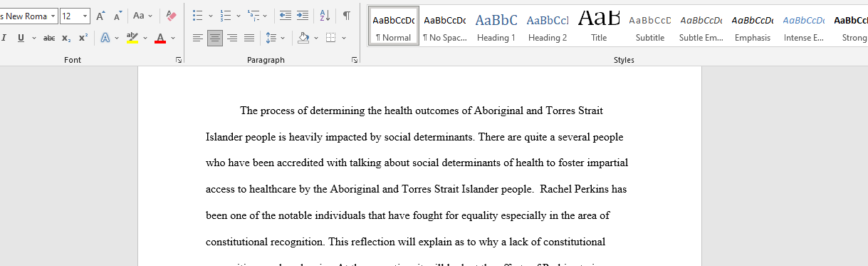Viewport: 868px width, 266px height.
Task: Open the font name combo box
Action: pos(28,16)
